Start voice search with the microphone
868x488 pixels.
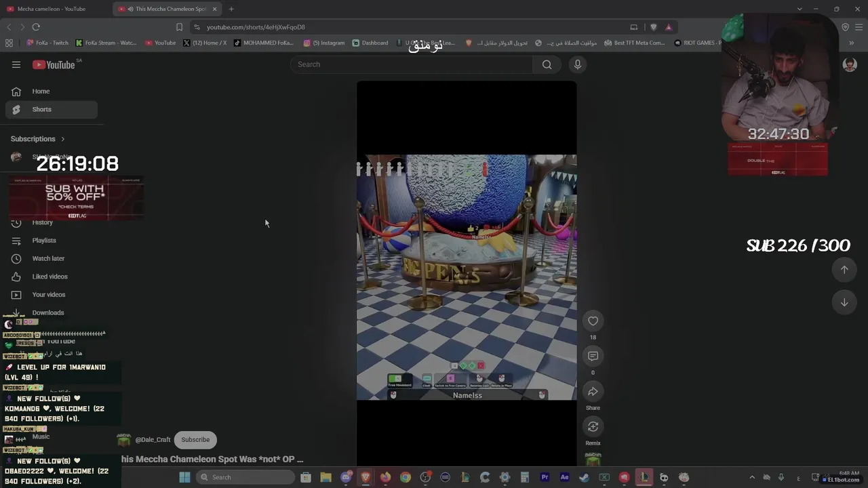578,64
